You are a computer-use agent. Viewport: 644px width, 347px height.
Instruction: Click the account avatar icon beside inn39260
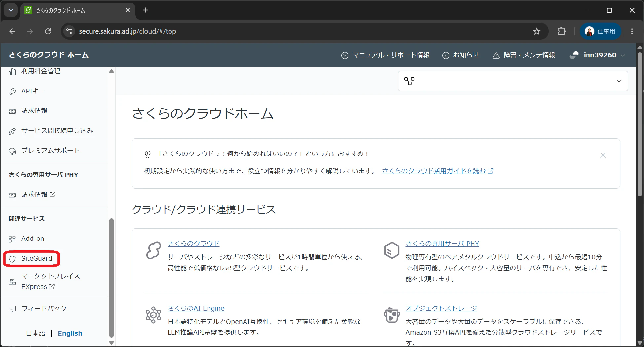[574, 55]
